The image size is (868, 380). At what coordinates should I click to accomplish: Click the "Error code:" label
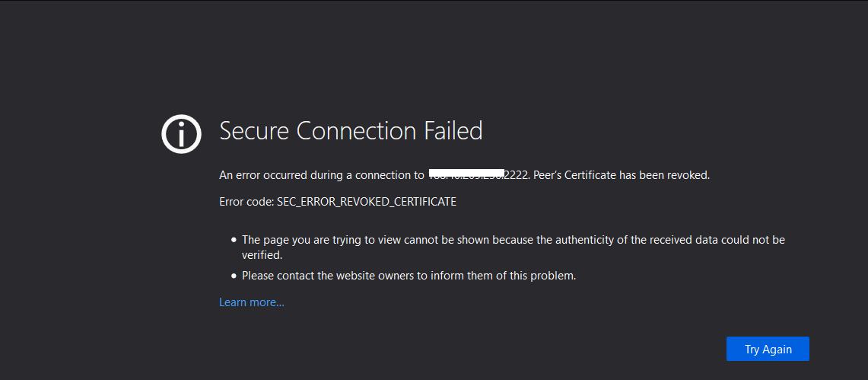tap(246, 202)
